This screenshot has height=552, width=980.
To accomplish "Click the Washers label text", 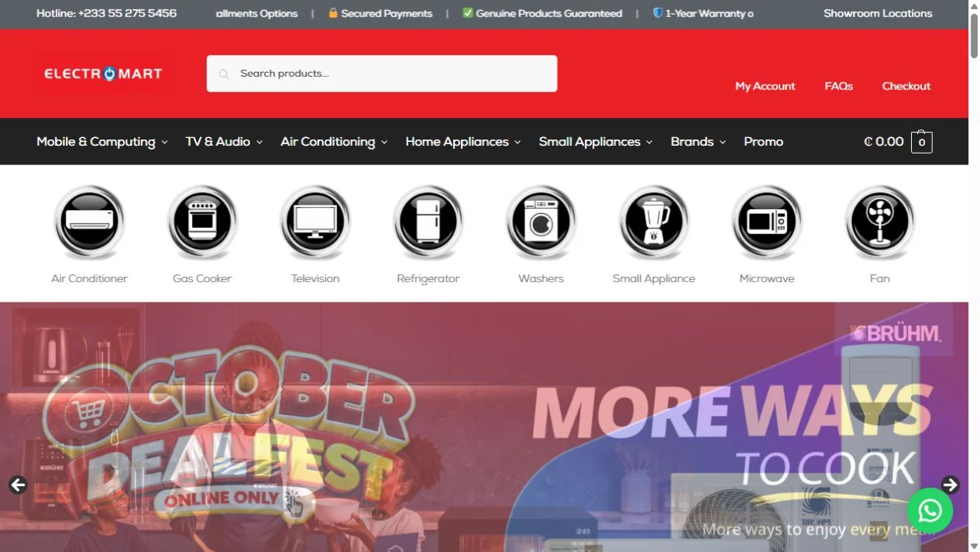I will coord(541,278).
